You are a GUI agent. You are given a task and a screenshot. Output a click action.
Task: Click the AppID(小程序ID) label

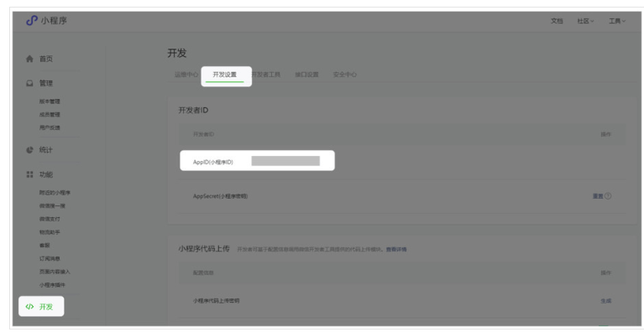[x=212, y=163]
